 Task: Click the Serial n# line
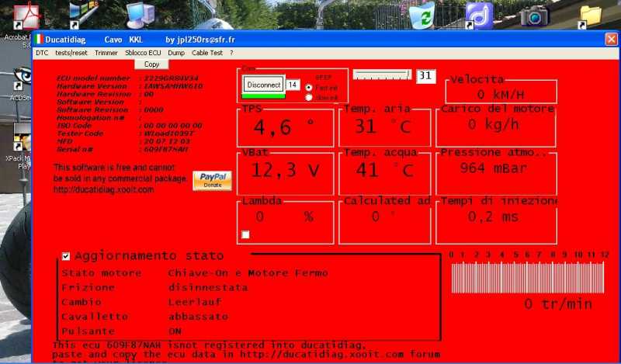123,150
